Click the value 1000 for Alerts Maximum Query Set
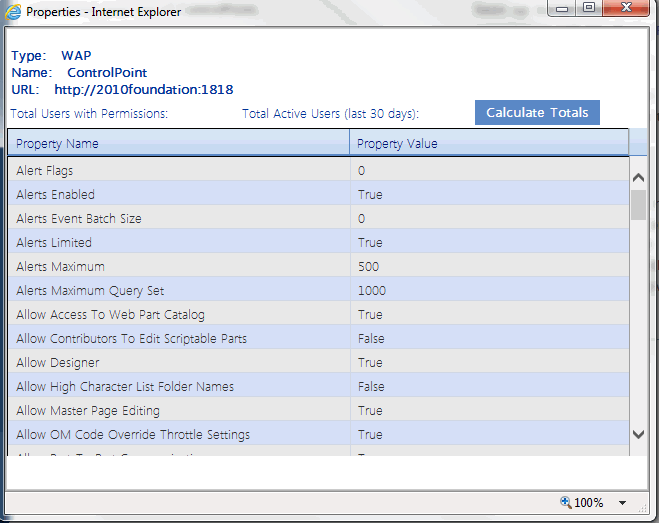 point(372,291)
